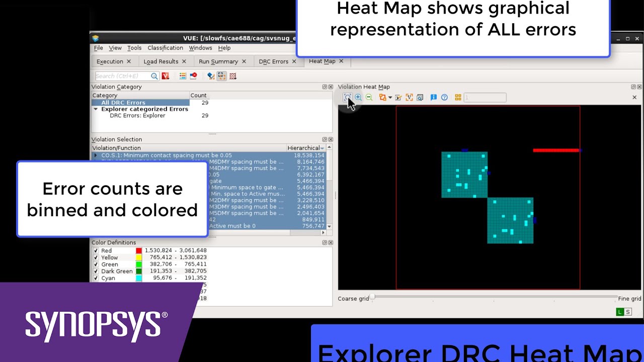Click the heat map icon left of V bracket icon
This screenshot has width=644, height=362.
(398, 98)
